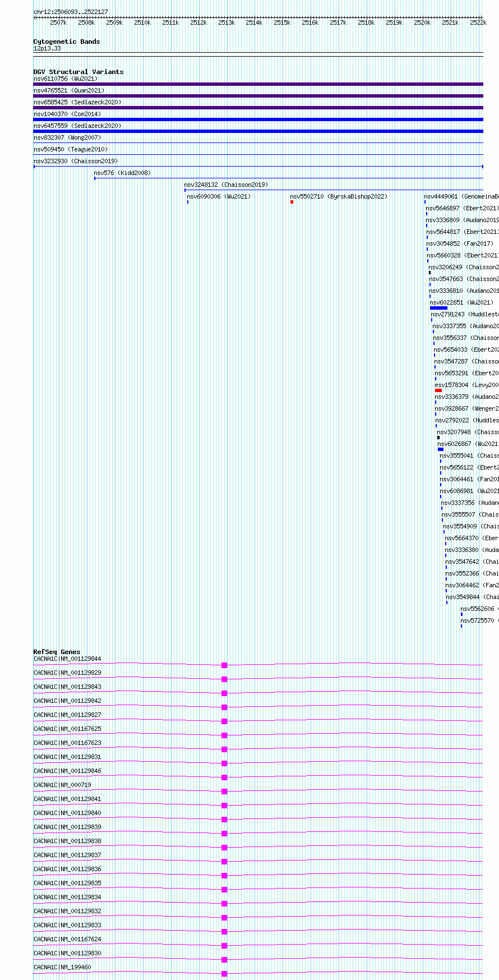The image size is (499, 980).
Task: Click the chr12:2506093..2522127 coordinate label
Action: (71, 12)
